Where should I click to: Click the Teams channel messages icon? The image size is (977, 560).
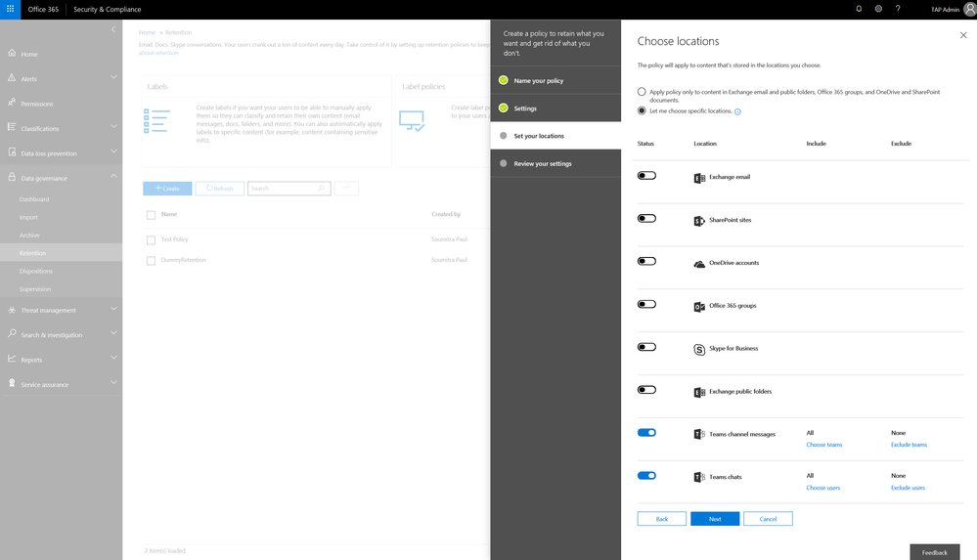click(x=699, y=434)
